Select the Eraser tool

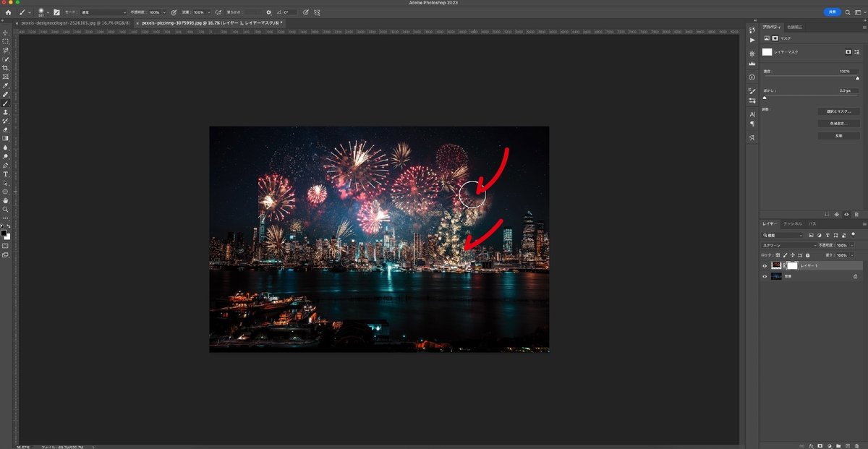(x=6, y=129)
